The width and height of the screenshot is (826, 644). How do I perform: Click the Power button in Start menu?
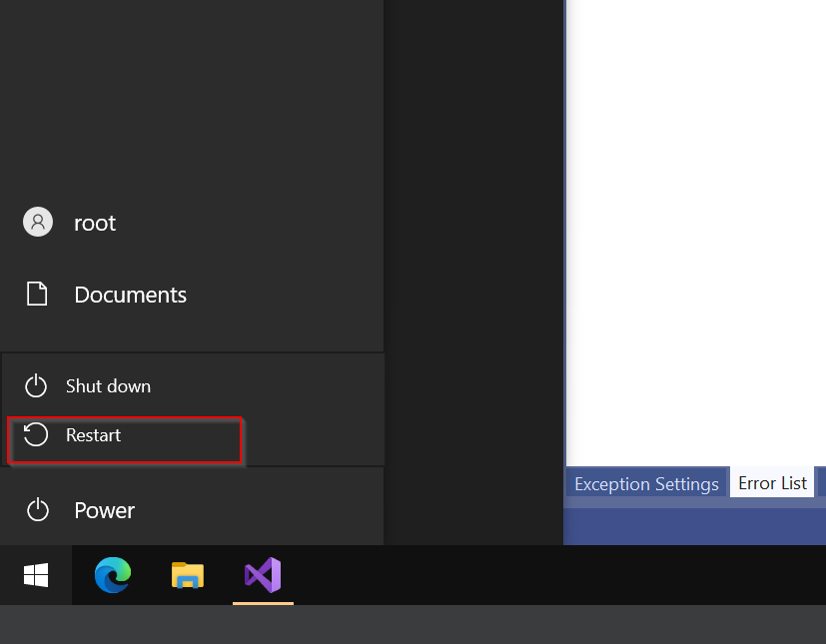pyautogui.click(x=192, y=510)
